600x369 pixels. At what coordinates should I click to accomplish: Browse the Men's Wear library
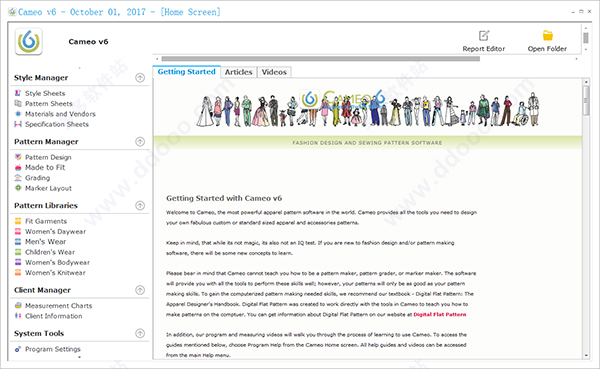[x=46, y=242]
